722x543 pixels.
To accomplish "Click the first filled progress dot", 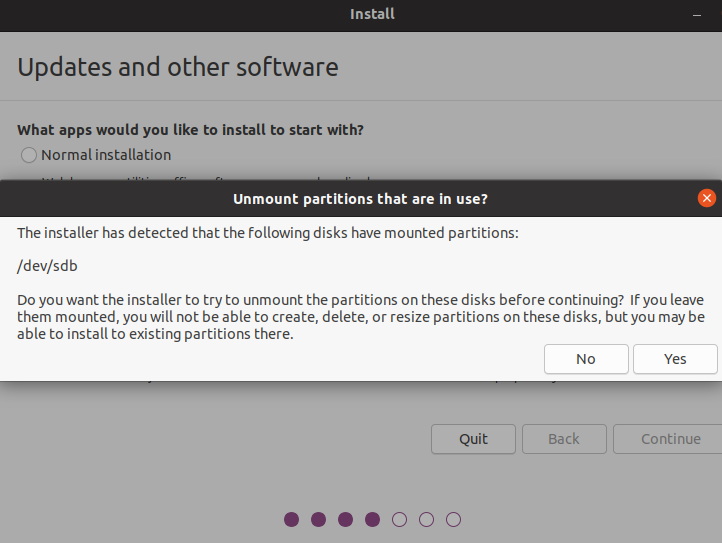I will pyautogui.click(x=292, y=519).
